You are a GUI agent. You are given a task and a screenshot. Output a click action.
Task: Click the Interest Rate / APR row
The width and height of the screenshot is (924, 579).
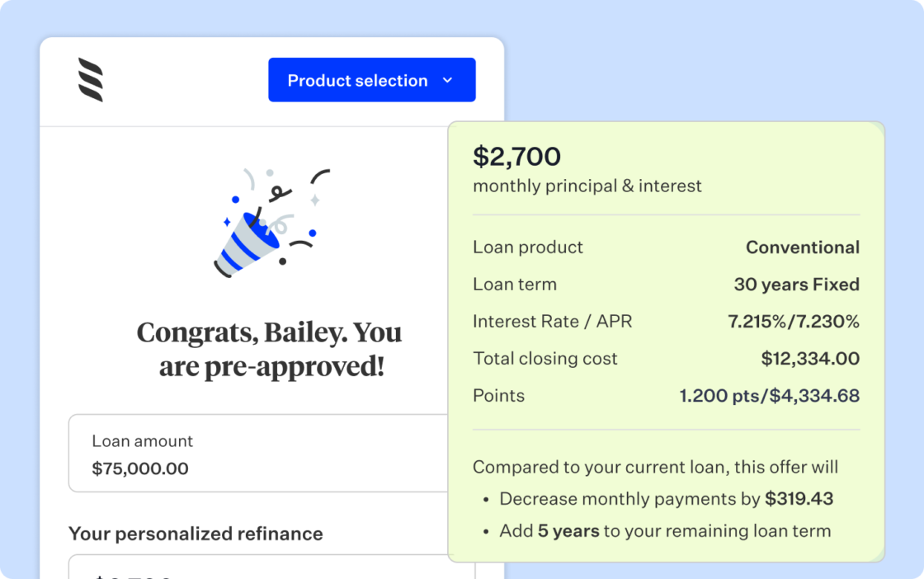click(x=666, y=322)
